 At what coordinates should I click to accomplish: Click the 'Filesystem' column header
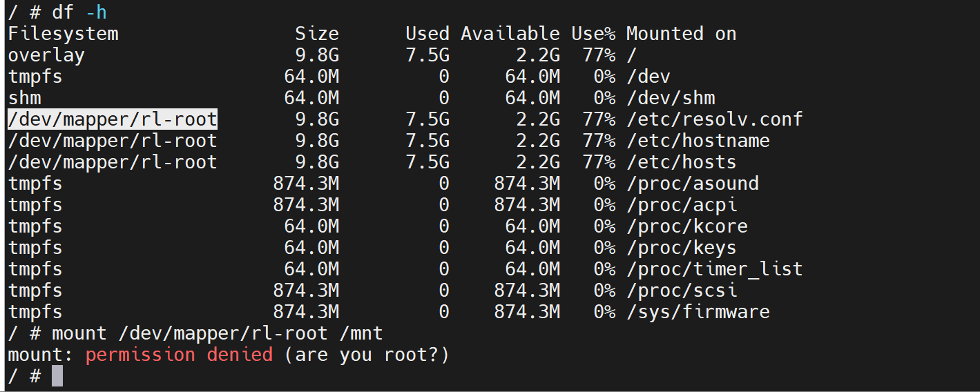[x=63, y=34]
